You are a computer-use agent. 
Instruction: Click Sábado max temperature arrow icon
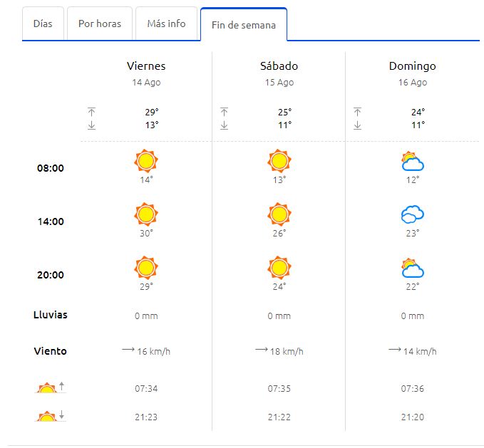tap(224, 112)
